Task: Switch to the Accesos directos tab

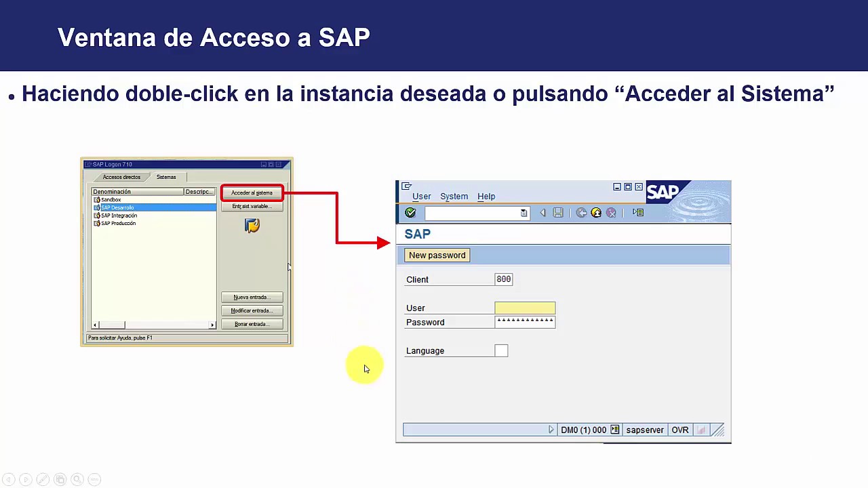Action: coord(121,177)
